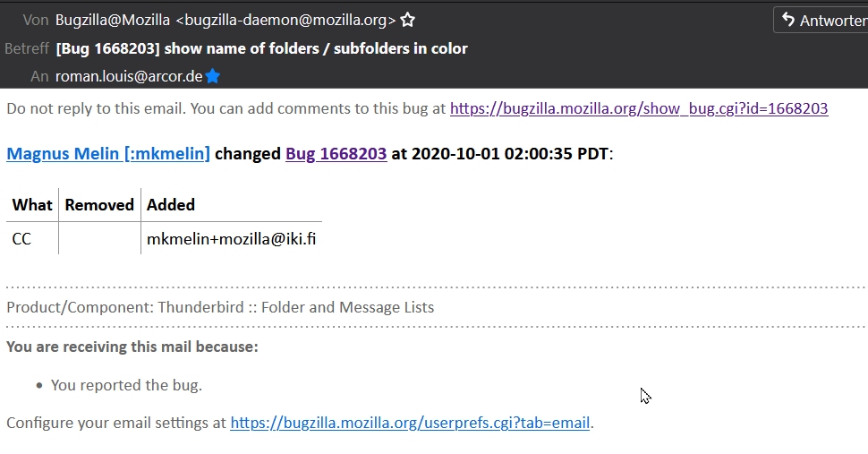Click the Product/Component Thunderbird line
Screen dimensions: 868x454
tap(220, 307)
